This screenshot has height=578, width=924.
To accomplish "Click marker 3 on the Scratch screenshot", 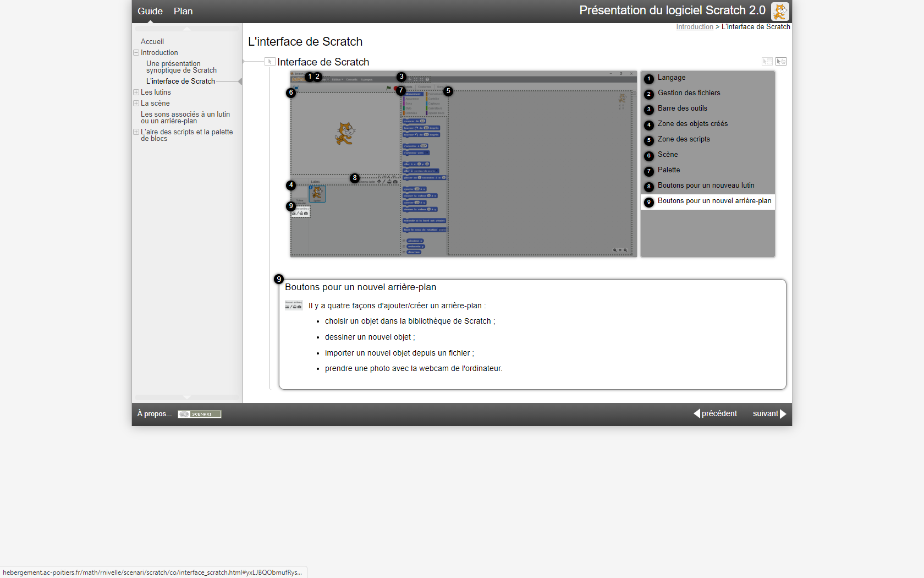I will click(402, 77).
